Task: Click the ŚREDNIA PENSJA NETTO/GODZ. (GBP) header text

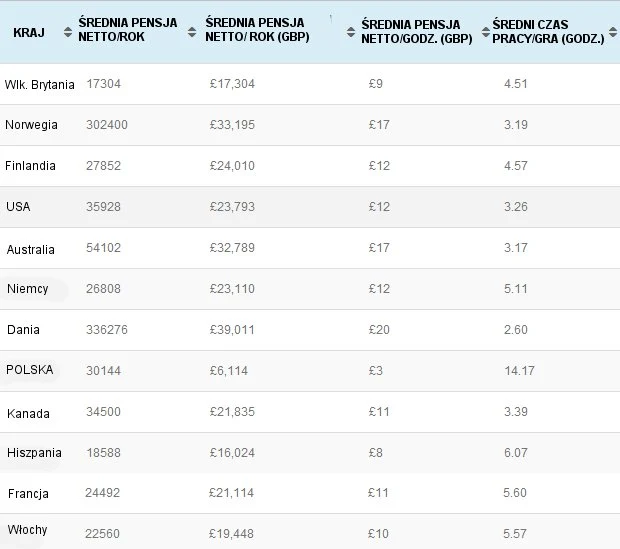Action: (416, 32)
